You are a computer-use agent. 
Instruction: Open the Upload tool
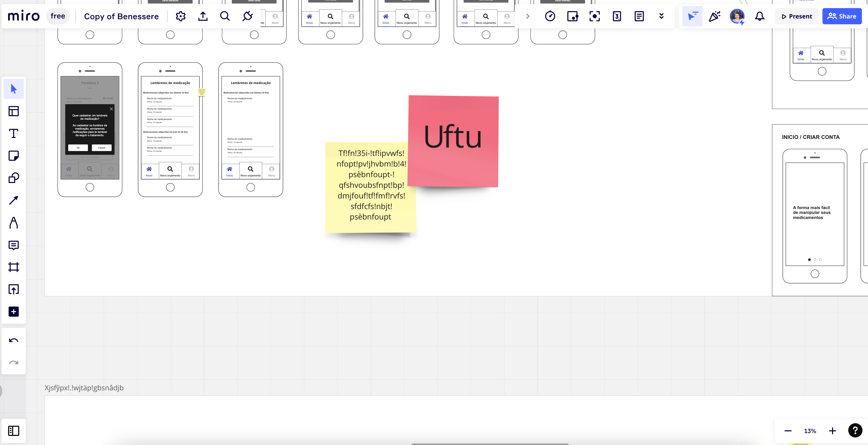tap(13, 289)
